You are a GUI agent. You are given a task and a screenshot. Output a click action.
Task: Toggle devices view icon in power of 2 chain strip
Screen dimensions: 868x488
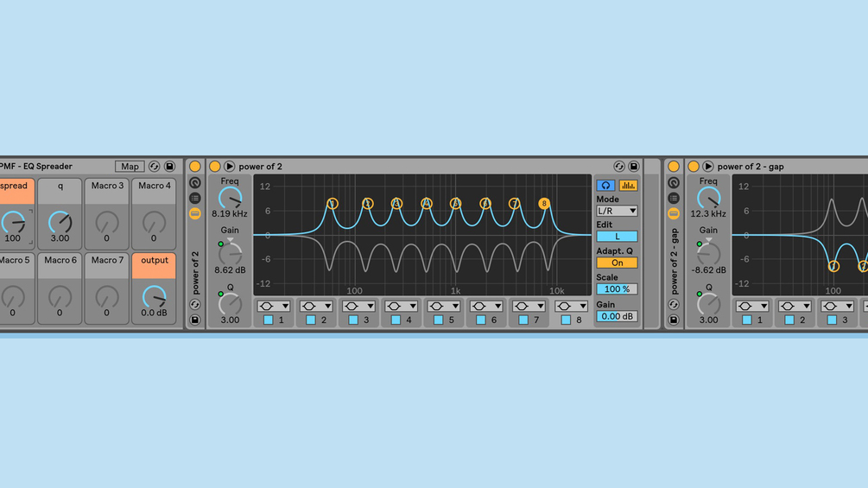coord(195,213)
